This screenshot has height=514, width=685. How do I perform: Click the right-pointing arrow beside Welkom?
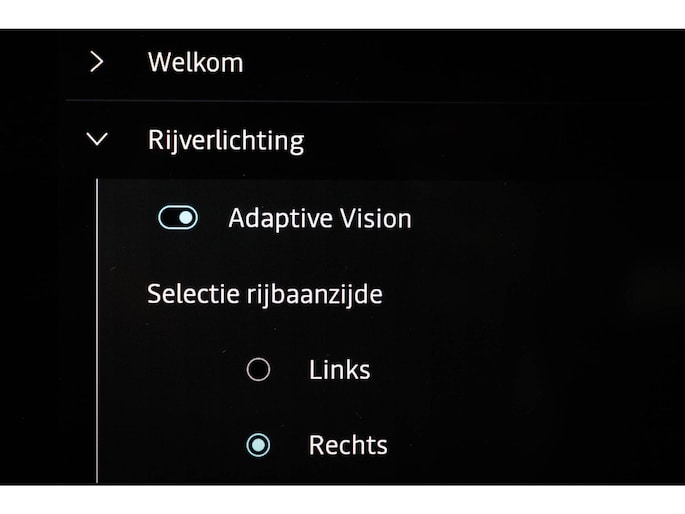[x=96, y=62]
